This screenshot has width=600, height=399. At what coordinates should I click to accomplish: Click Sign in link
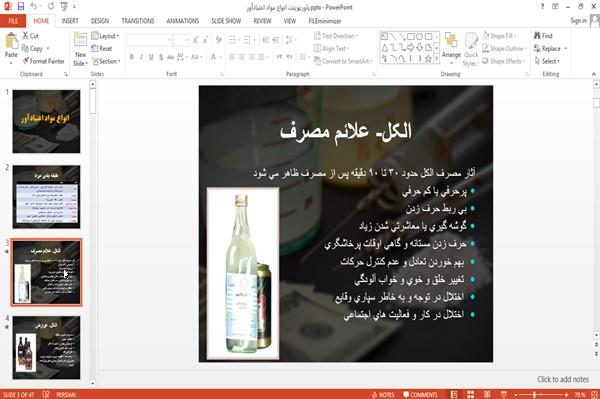(x=578, y=21)
